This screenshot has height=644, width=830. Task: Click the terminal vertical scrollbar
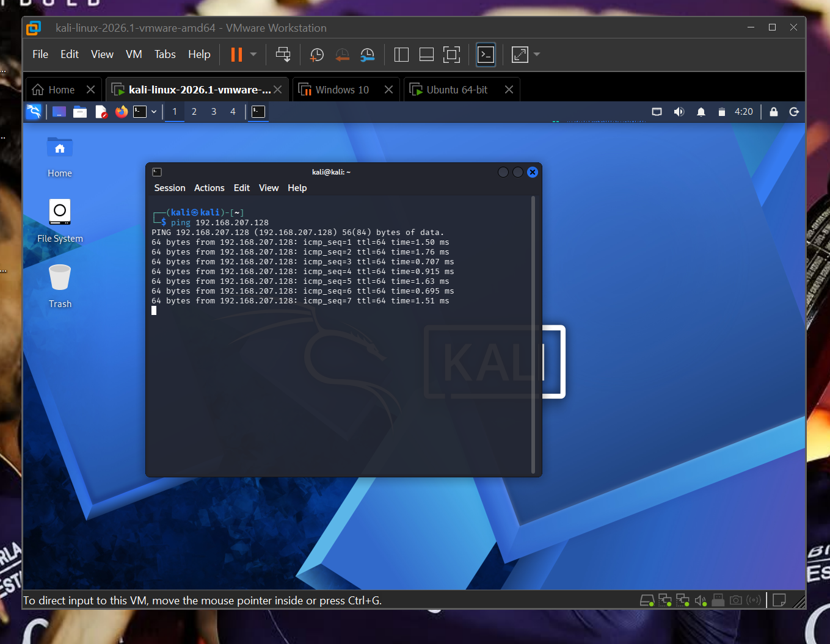point(533,335)
